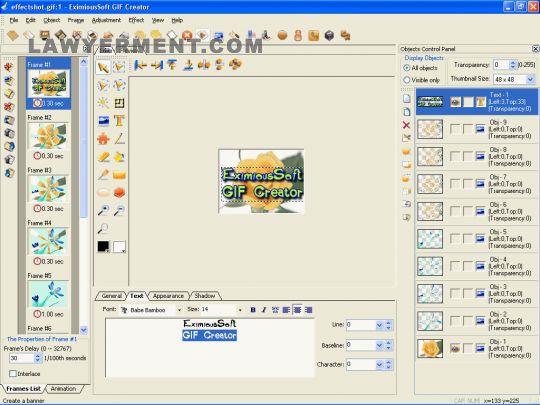The width and height of the screenshot is (540, 405).
Task: Click the delete object red X icon
Action: click(x=406, y=125)
